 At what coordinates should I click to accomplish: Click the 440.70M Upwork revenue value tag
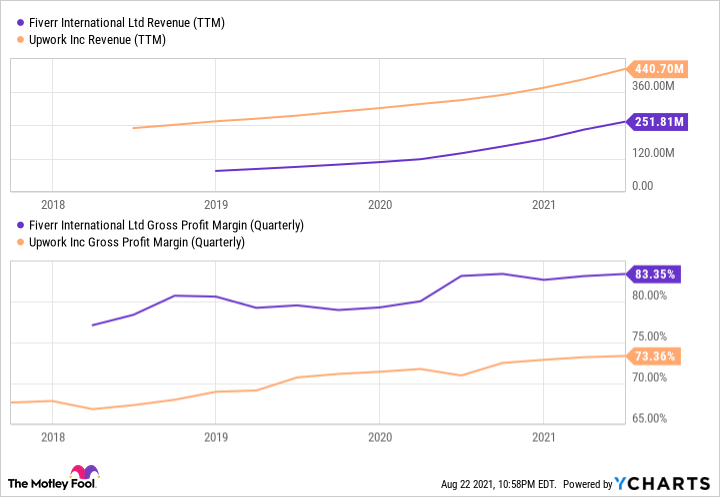(657, 69)
